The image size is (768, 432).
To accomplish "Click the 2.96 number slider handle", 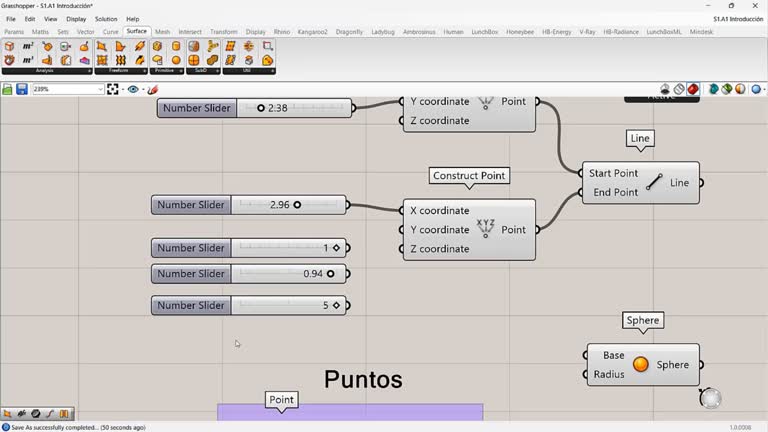I will point(297,205).
